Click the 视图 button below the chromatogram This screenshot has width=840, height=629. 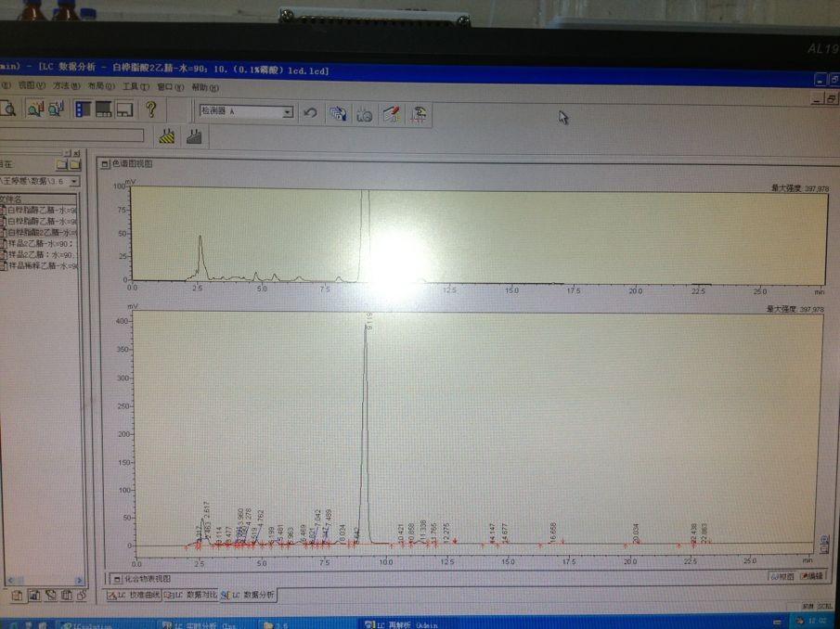click(x=782, y=576)
